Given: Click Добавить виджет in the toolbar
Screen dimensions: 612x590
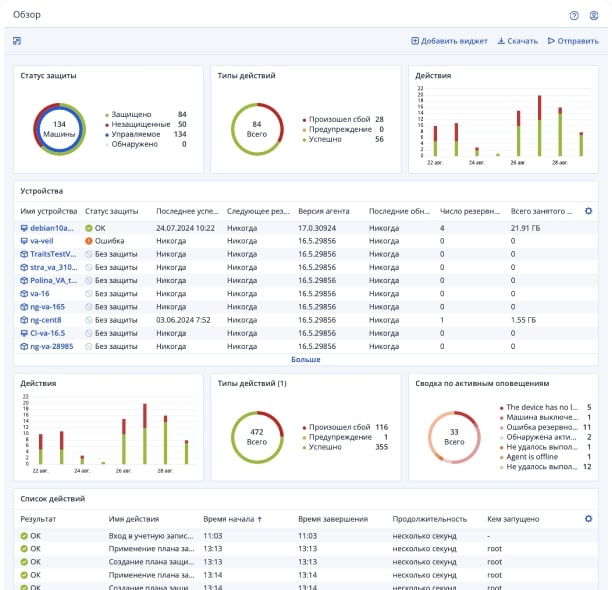Looking at the screenshot, I should coord(450,41).
